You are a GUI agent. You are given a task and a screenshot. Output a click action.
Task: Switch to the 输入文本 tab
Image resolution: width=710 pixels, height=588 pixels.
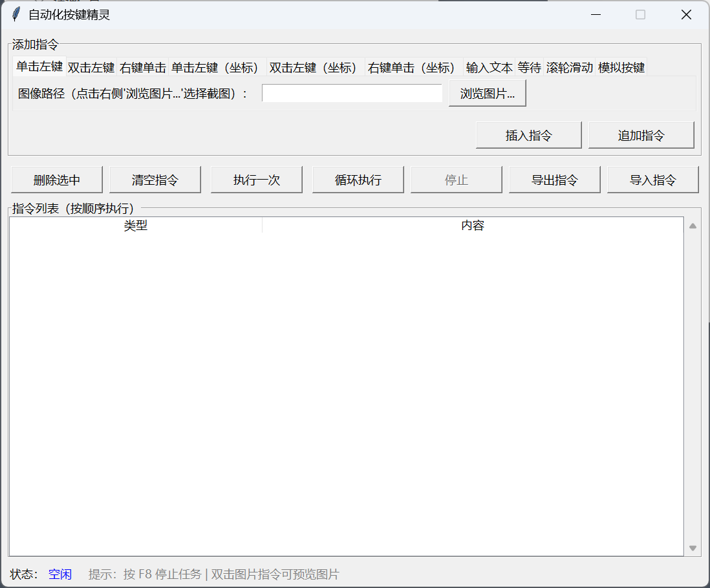click(x=488, y=67)
